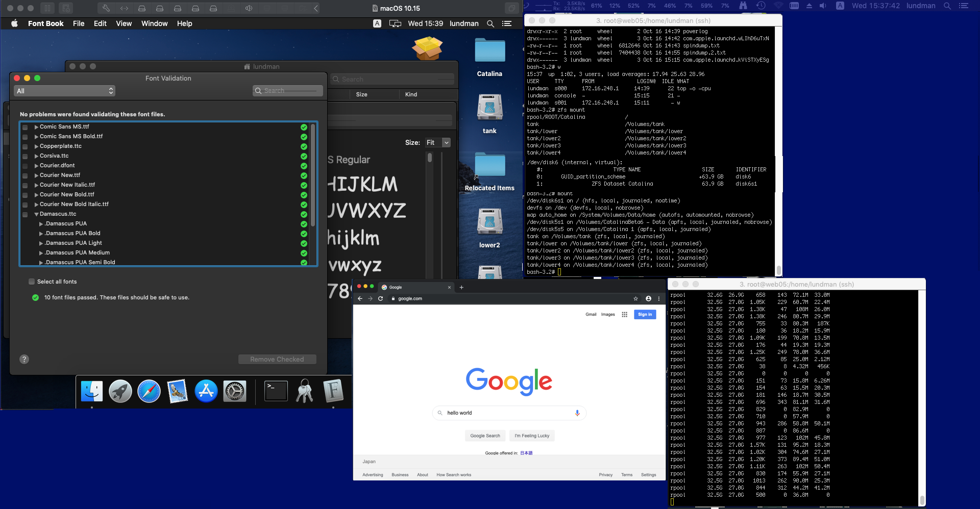Open VM settings wrench icon
980x509 pixels.
106,8
